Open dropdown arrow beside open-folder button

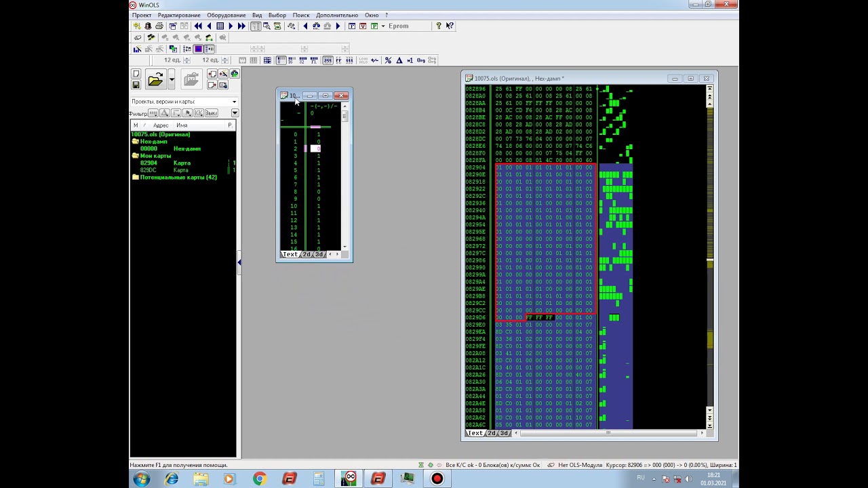172,80
